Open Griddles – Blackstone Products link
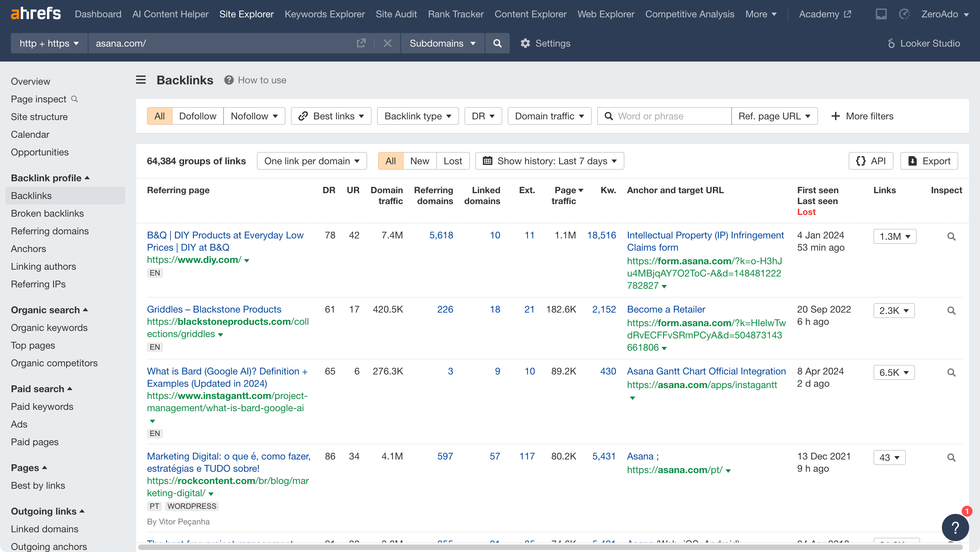This screenshot has height=552, width=980. point(214,310)
